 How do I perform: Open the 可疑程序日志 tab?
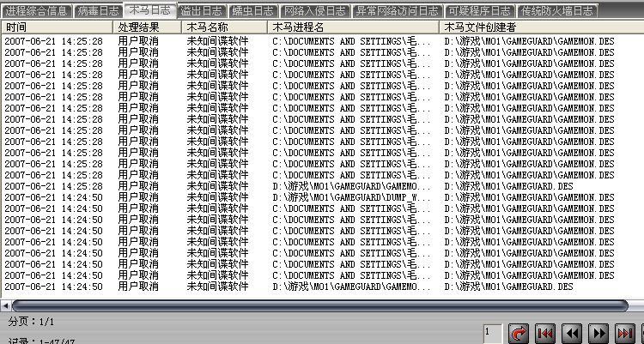point(480,10)
